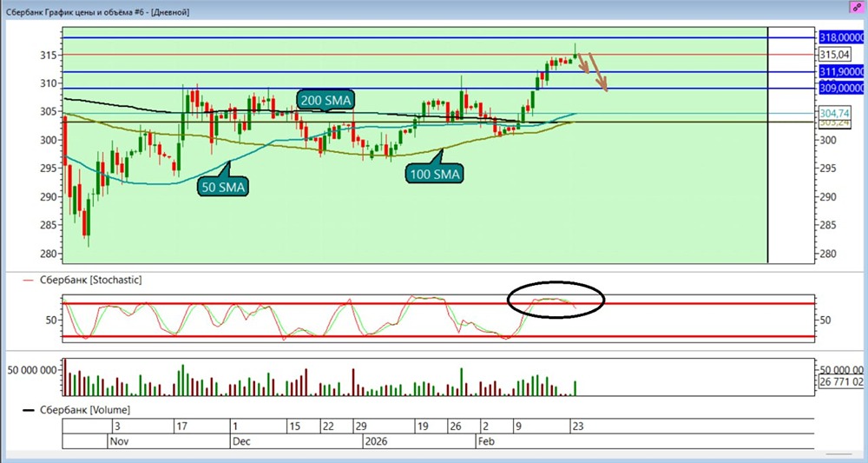The height and width of the screenshot is (463, 868).
Task: Click the 50 SMA callout label
Action: click(222, 187)
